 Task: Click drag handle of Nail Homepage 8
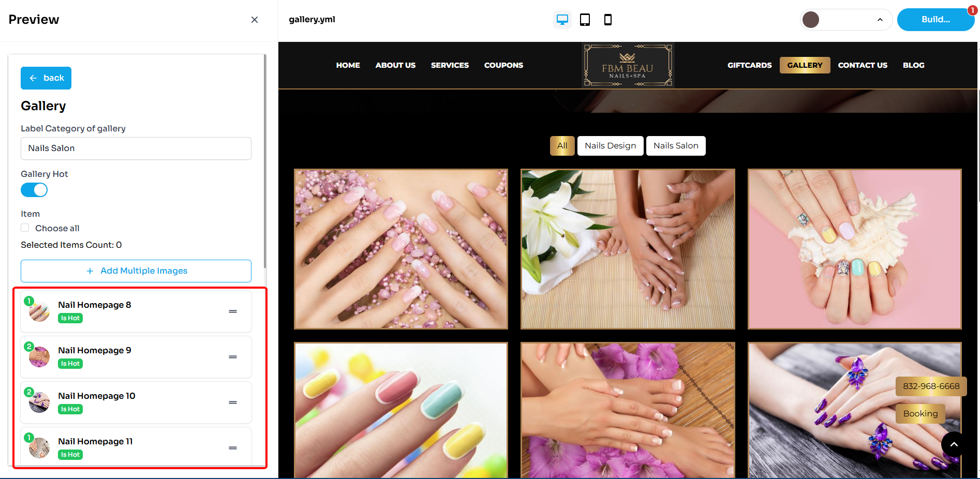point(233,311)
